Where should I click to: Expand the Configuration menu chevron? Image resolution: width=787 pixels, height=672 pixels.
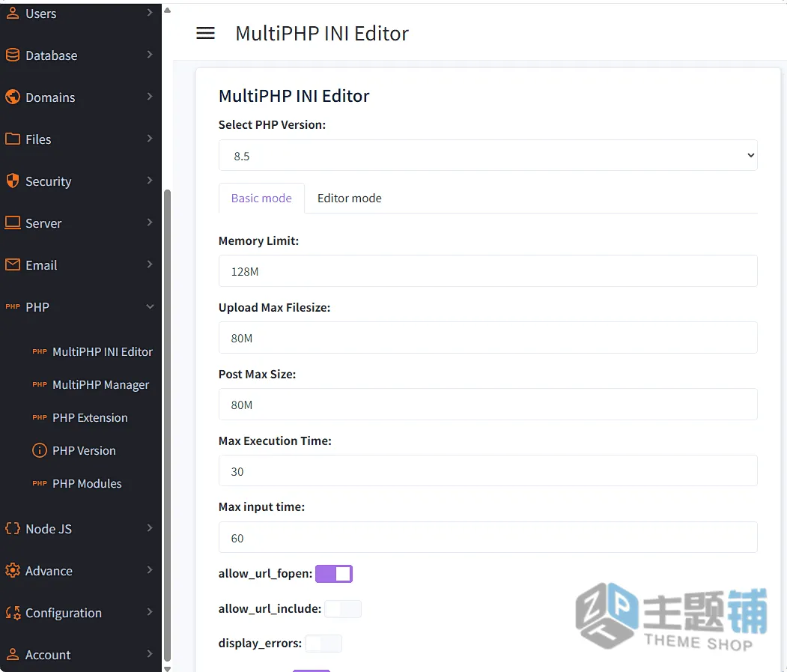click(x=150, y=611)
